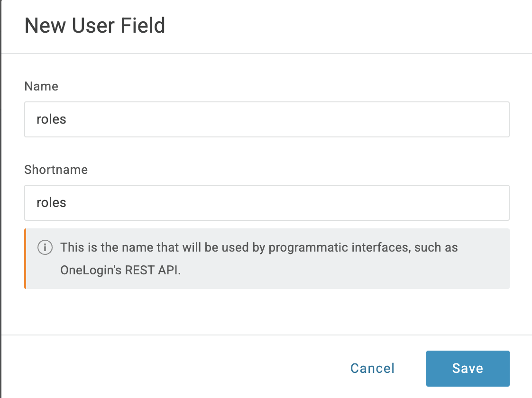This screenshot has height=398, width=532.
Task: Click Cancel to dismiss the dialog
Action: 372,368
